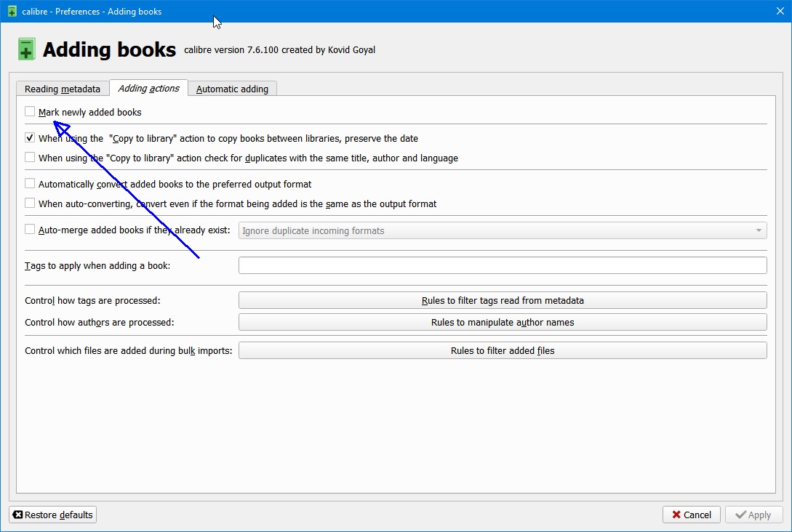Click the green Adding books header icon
The height and width of the screenshot is (532, 792).
(x=26, y=49)
